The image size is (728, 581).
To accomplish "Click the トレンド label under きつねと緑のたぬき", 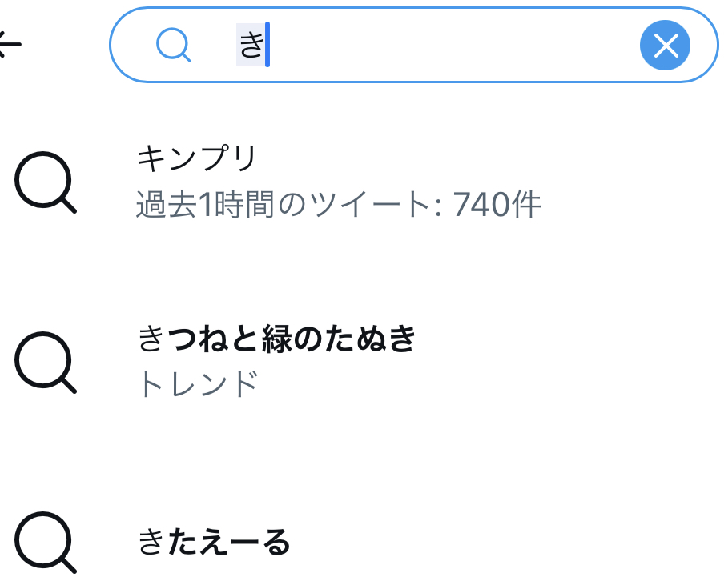I will click(x=197, y=385).
